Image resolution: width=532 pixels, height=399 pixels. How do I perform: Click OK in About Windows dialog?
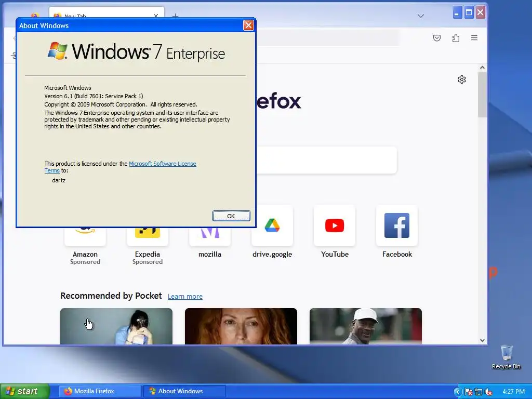[x=231, y=216]
